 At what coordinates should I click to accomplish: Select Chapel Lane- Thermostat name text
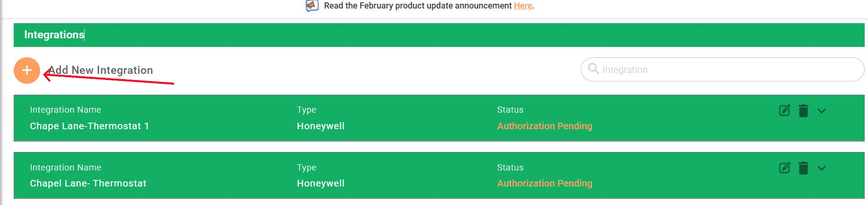pos(88,183)
